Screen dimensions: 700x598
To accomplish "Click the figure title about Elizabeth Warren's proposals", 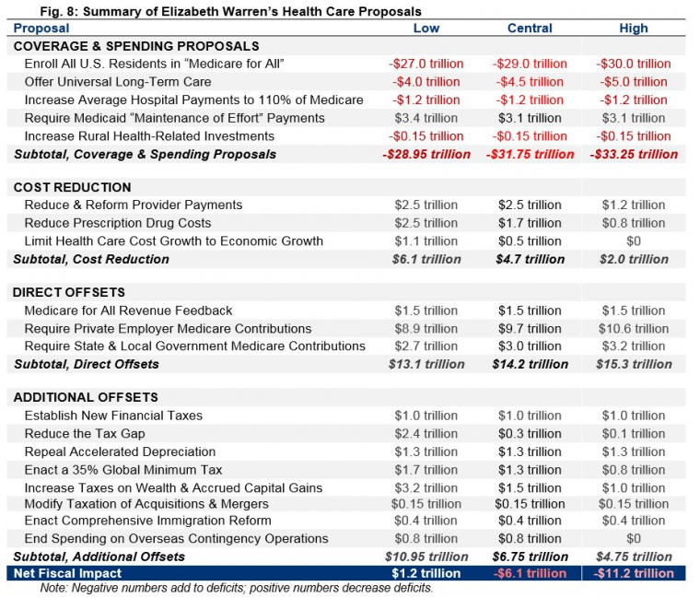I will [x=230, y=11].
